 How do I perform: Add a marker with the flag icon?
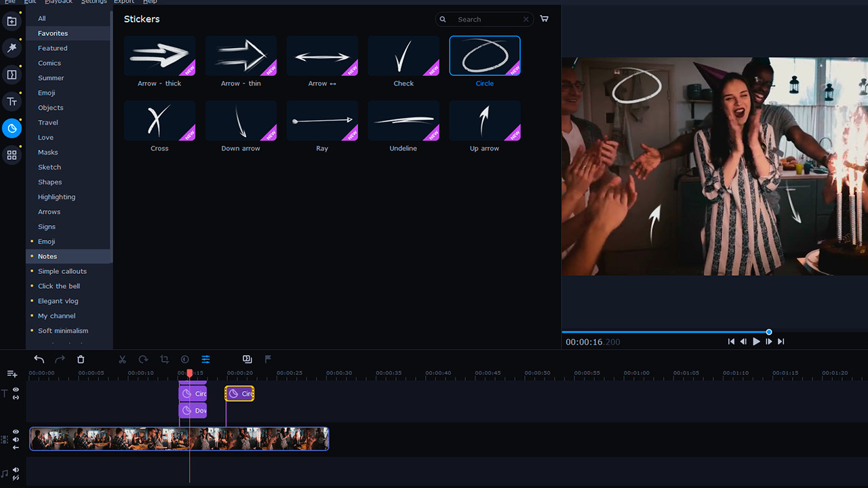(268, 359)
